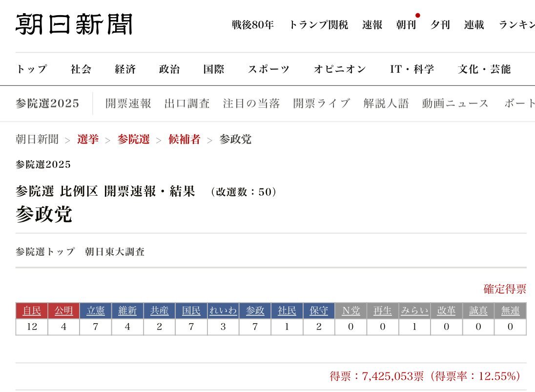Open the 共産 party column header

click(159, 310)
